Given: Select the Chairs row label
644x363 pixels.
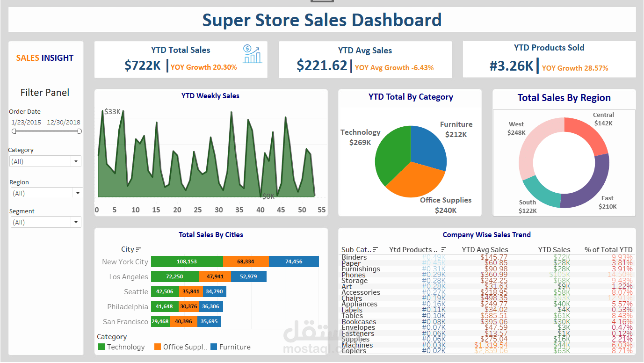Looking at the screenshot, I should 352,298.
